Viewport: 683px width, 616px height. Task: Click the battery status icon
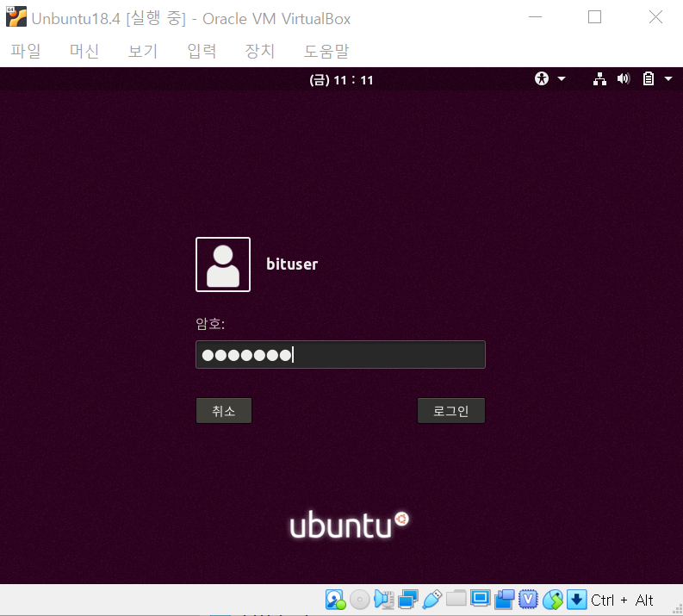[649, 79]
